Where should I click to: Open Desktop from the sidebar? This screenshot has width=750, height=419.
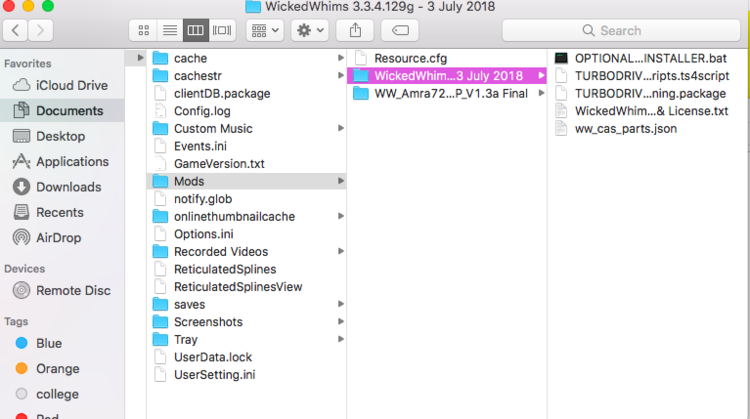pyautogui.click(x=62, y=136)
